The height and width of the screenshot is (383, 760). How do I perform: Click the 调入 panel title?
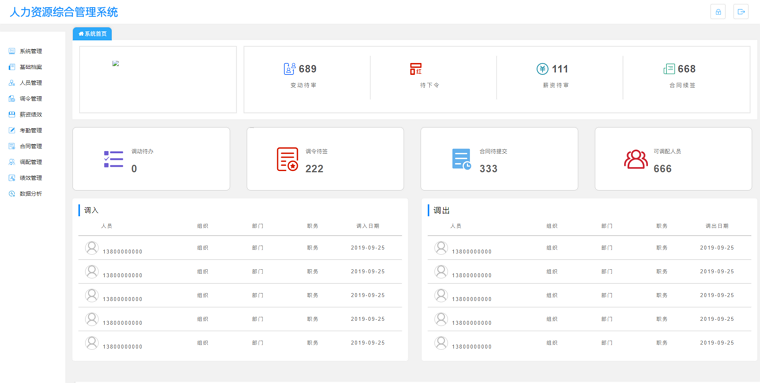click(x=91, y=210)
